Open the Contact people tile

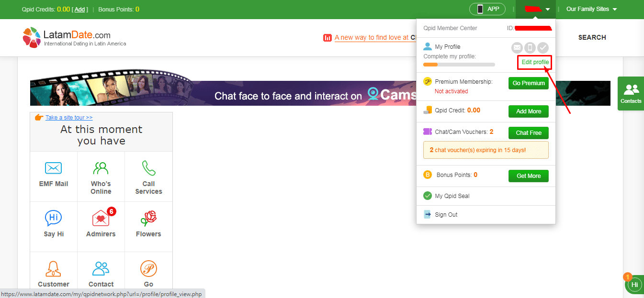pos(101,275)
